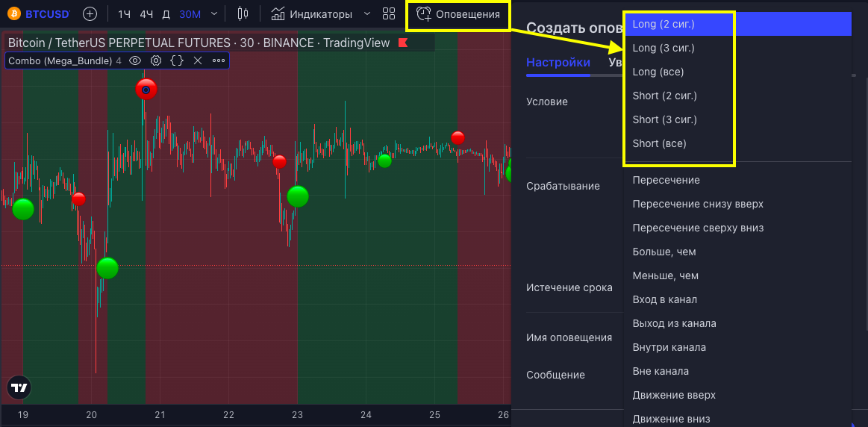Click the red flag icon by chart title
Viewport: 868px width, 427px height.
pos(402,43)
